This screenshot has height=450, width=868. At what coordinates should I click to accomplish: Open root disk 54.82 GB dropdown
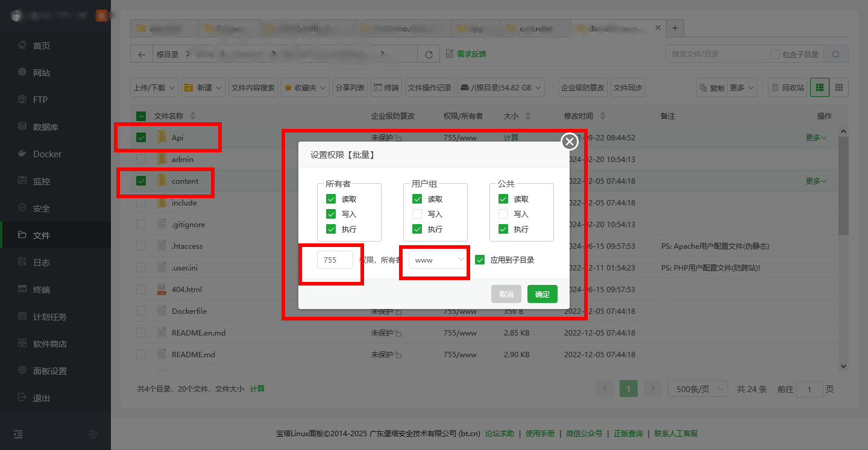[501, 87]
